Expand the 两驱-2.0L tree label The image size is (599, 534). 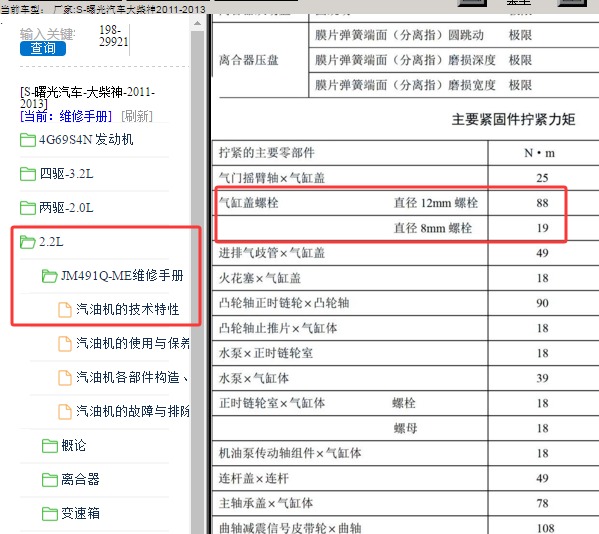66,208
